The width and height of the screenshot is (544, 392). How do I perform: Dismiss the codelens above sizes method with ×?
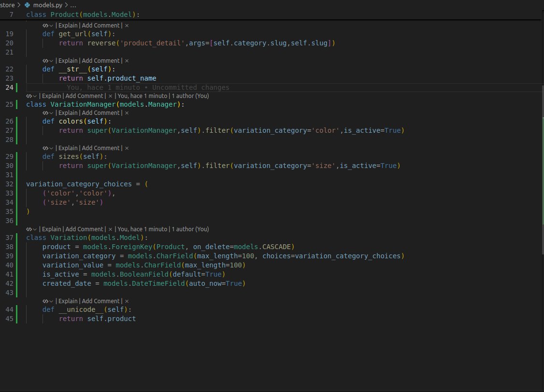coord(127,148)
